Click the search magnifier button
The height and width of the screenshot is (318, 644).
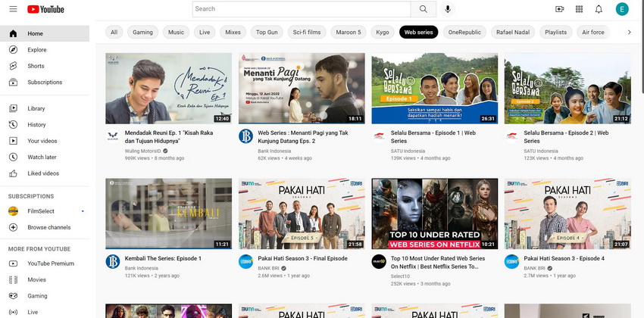point(423,9)
